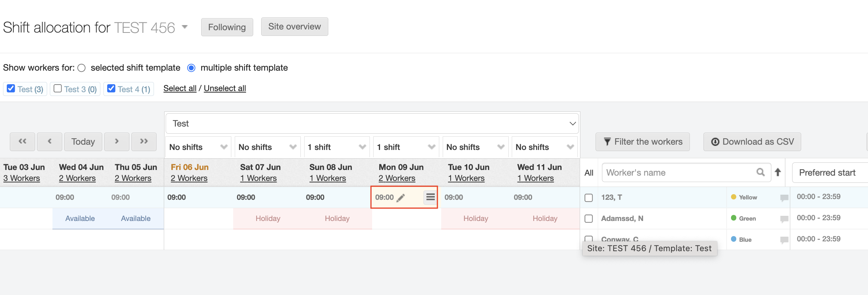This screenshot has height=295, width=868.
Task: Select the 'selected shift template' radio option
Action: point(82,68)
